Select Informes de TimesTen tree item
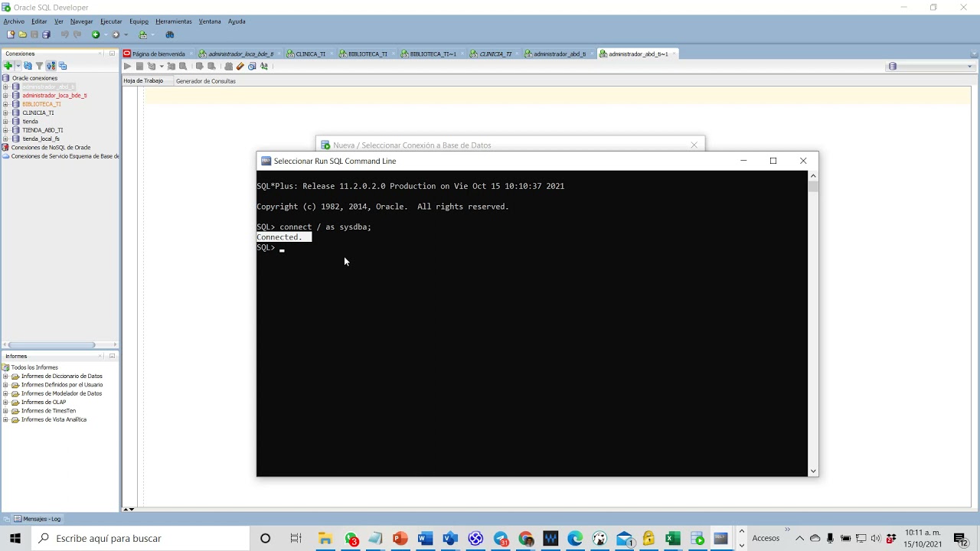Image resolution: width=980 pixels, height=551 pixels. pyautogui.click(x=48, y=411)
